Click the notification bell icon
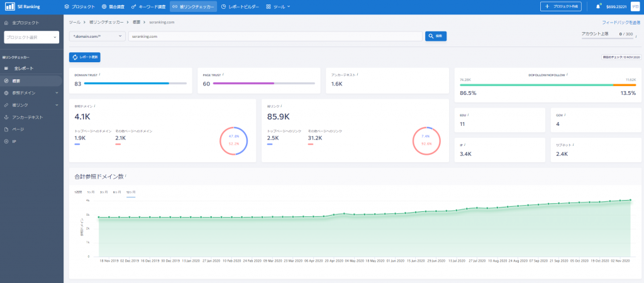 pos(598,6)
